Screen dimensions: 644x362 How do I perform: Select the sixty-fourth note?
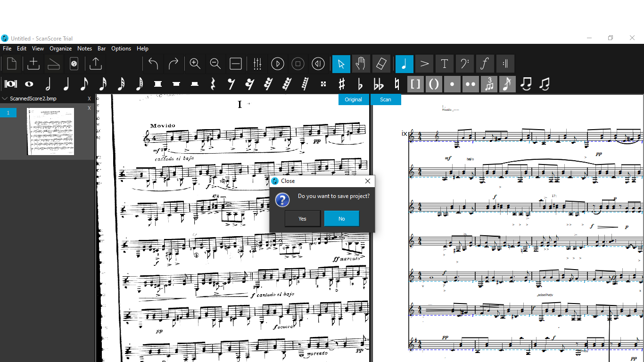[x=140, y=84]
